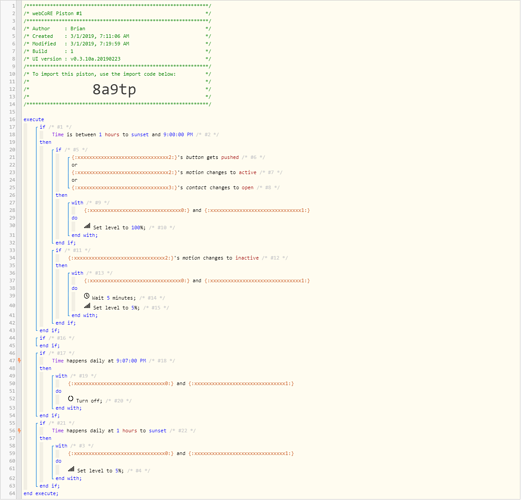The width and height of the screenshot is (524, 500).
Task: Click the red inactive value
Action: (247, 258)
